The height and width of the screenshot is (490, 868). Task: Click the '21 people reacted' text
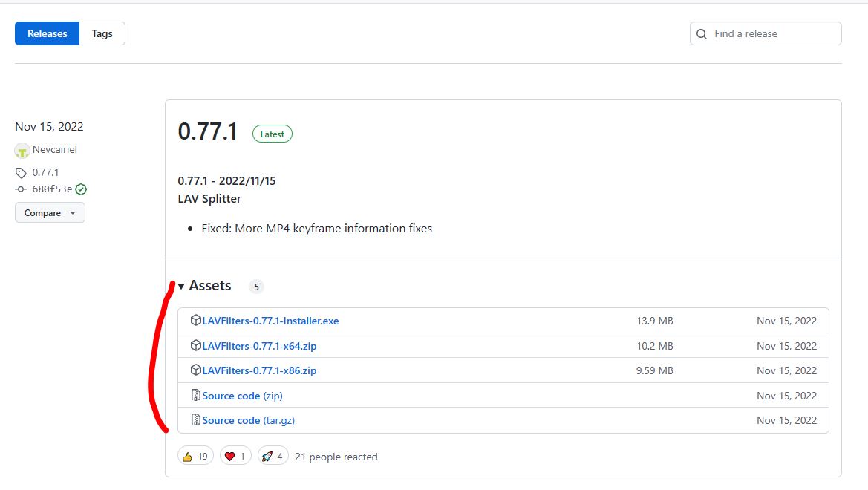[336, 457]
